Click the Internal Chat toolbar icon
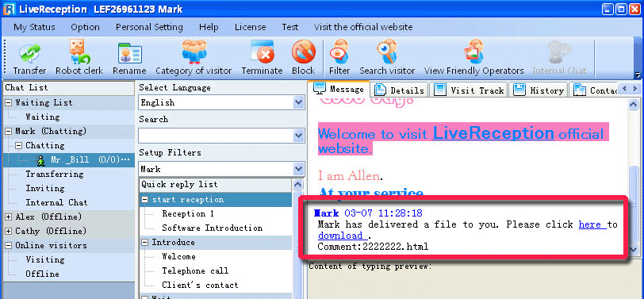 pyautogui.click(x=559, y=52)
